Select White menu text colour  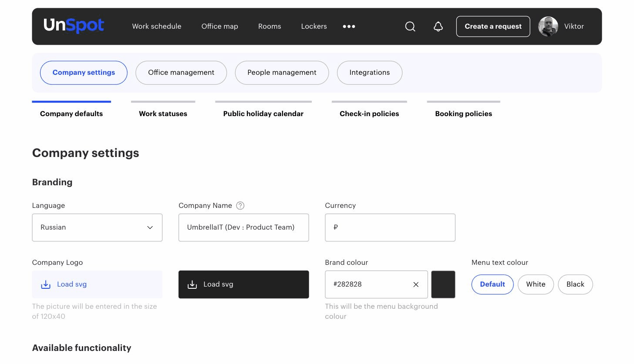click(536, 284)
